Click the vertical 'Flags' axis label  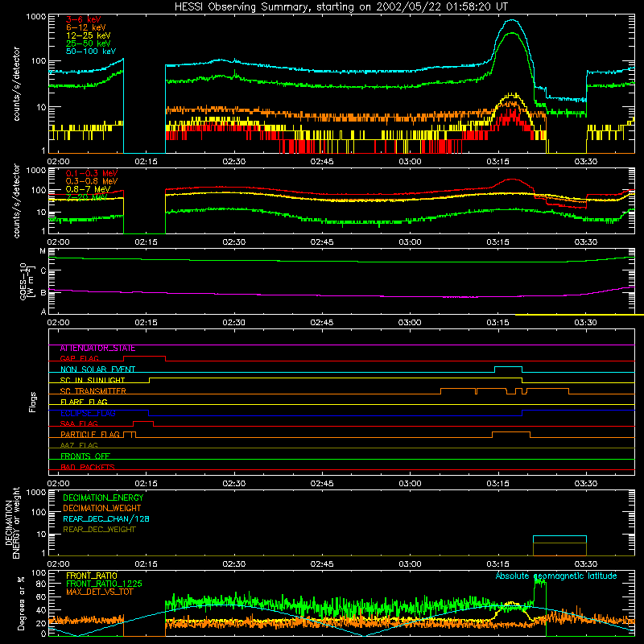click(33, 402)
